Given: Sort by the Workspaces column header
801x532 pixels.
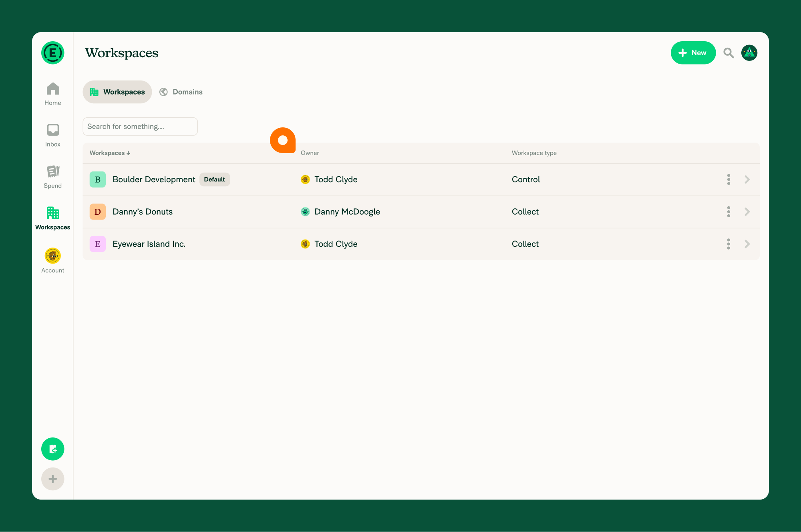Looking at the screenshot, I should click(x=110, y=153).
